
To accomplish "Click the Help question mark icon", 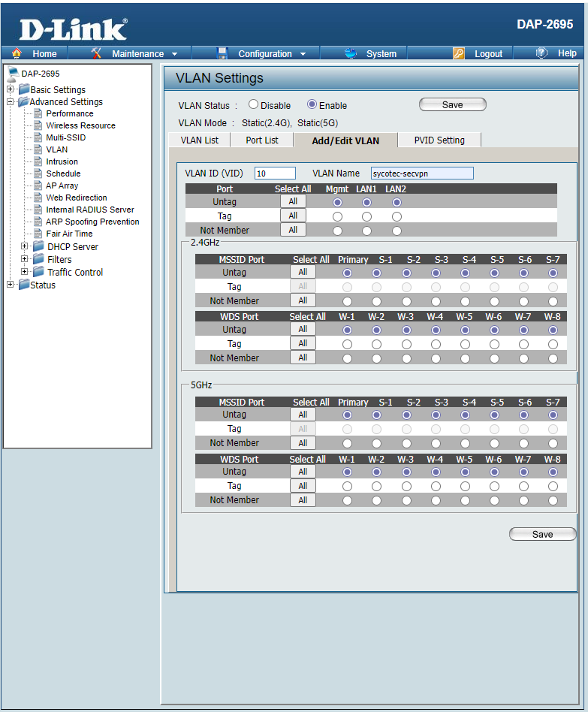I will point(541,53).
